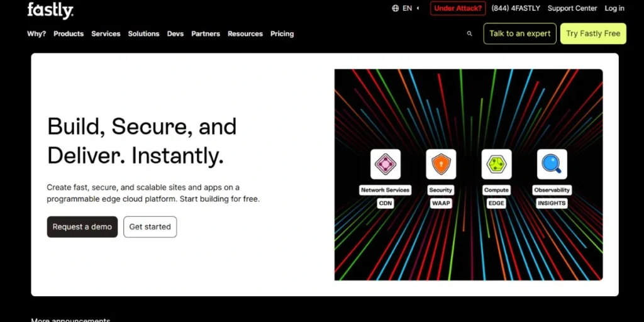Open the Devs menu
This screenshot has width=644, height=322.
tap(175, 34)
